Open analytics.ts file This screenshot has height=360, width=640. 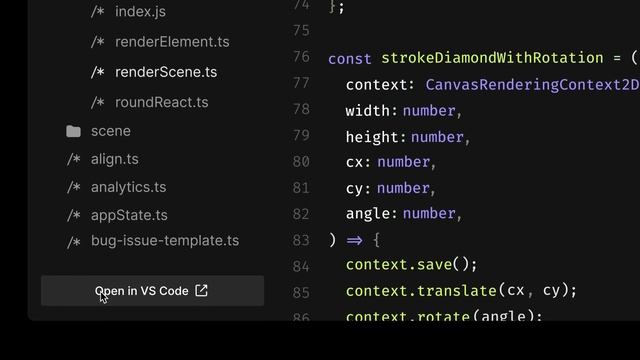(x=128, y=187)
